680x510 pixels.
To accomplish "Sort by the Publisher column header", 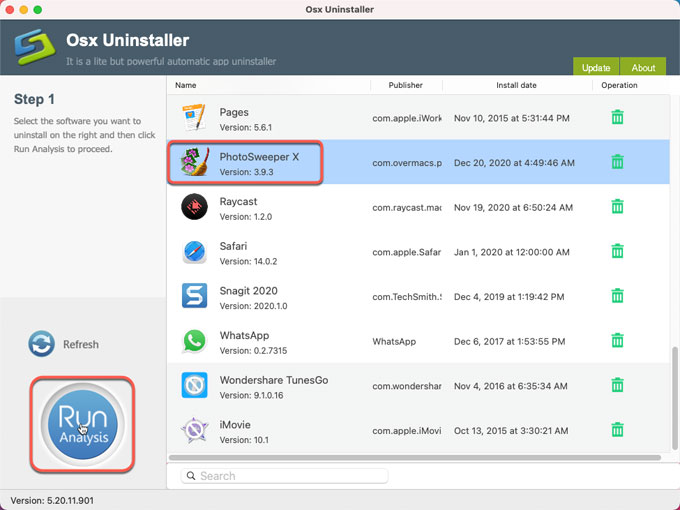I will pyautogui.click(x=405, y=85).
